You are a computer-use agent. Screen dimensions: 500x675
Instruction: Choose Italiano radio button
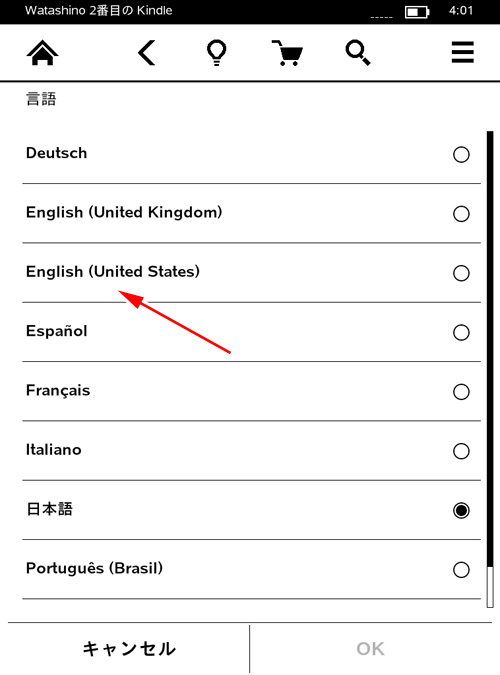461,451
